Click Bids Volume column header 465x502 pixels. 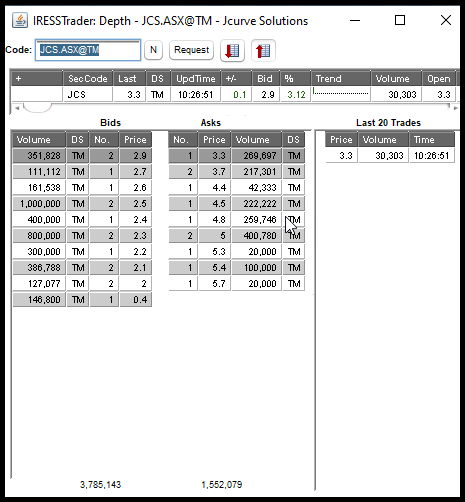click(x=39, y=139)
